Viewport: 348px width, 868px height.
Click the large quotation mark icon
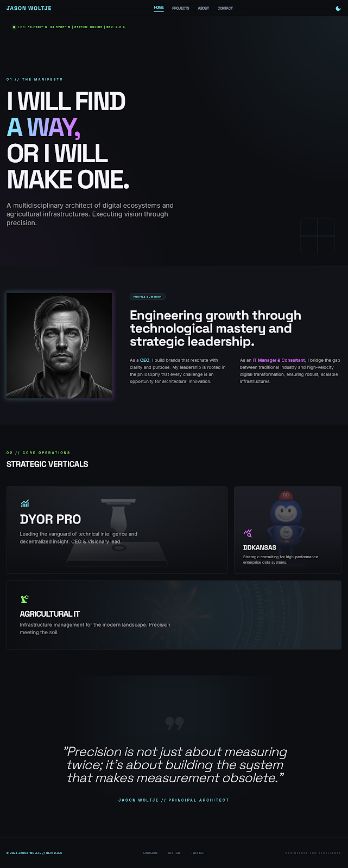tap(174, 723)
